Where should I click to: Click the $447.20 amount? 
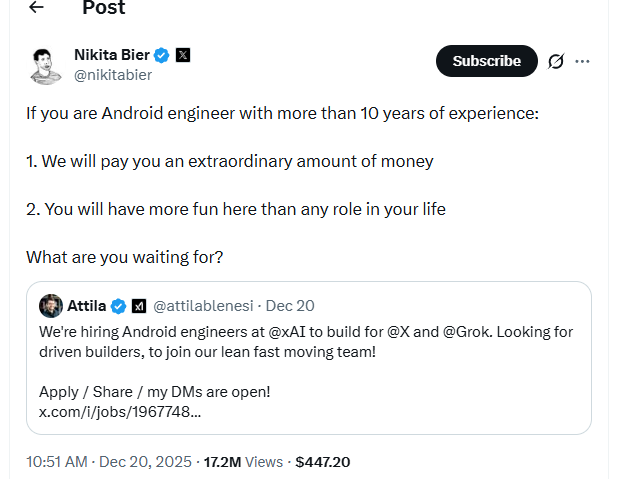[x=322, y=462]
